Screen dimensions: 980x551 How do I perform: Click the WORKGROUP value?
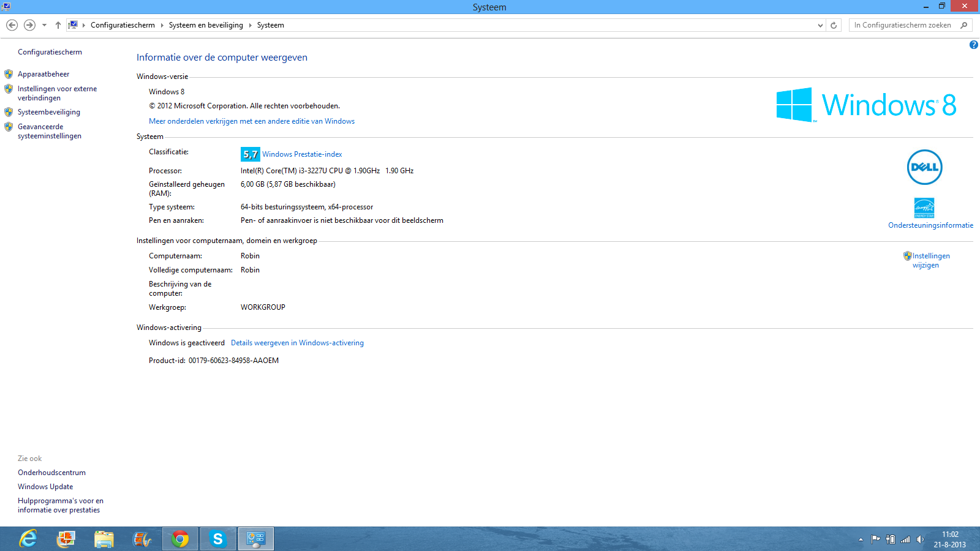click(x=263, y=307)
